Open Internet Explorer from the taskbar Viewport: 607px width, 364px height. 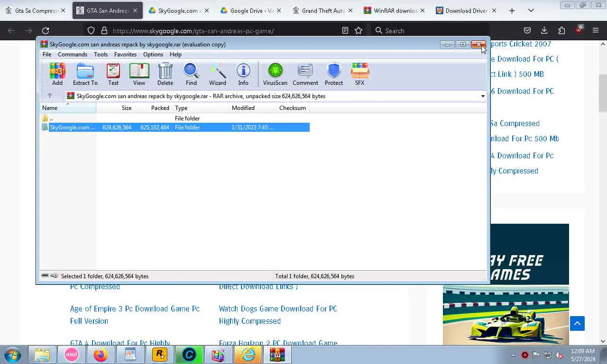tap(248, 355)
